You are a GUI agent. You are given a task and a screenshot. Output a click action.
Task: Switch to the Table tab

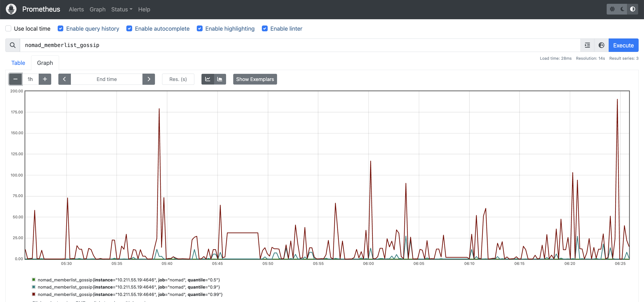click(18, 63)
